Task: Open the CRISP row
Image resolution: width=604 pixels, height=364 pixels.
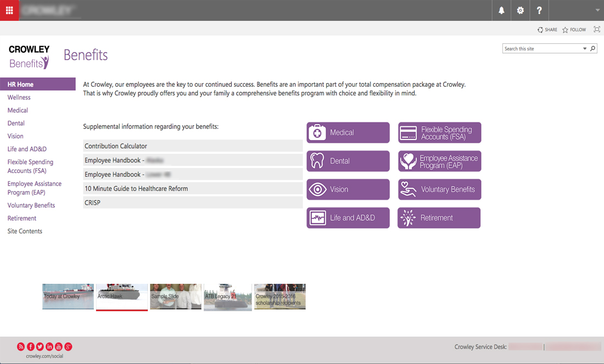Action: tap(193, 203)
